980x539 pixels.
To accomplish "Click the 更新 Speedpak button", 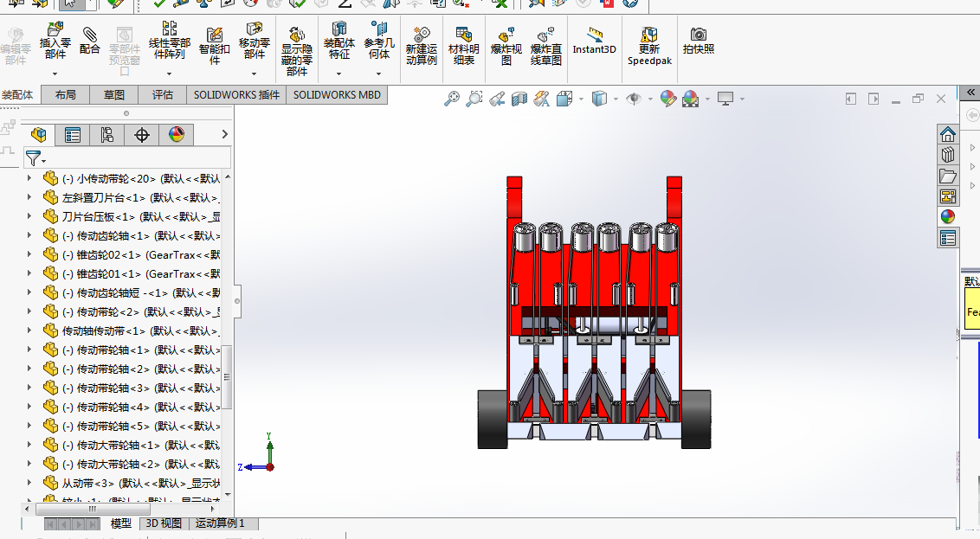I will point(649,46).
